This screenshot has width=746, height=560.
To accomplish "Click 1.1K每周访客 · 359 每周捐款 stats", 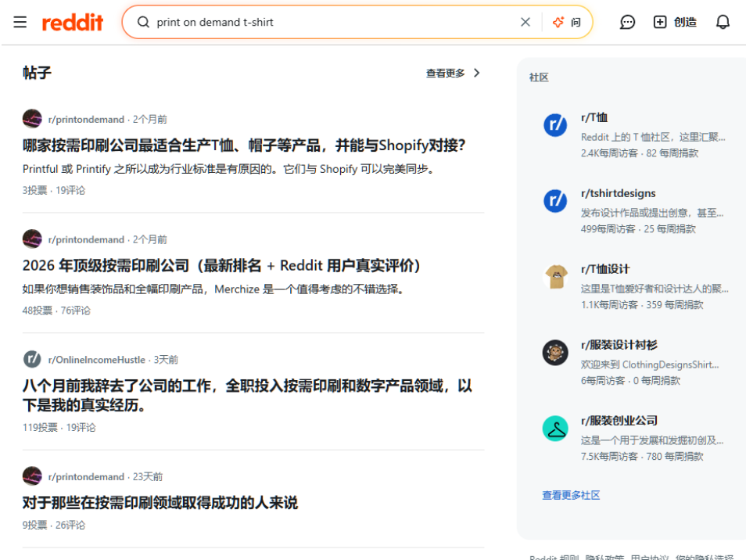I will 642,304.
